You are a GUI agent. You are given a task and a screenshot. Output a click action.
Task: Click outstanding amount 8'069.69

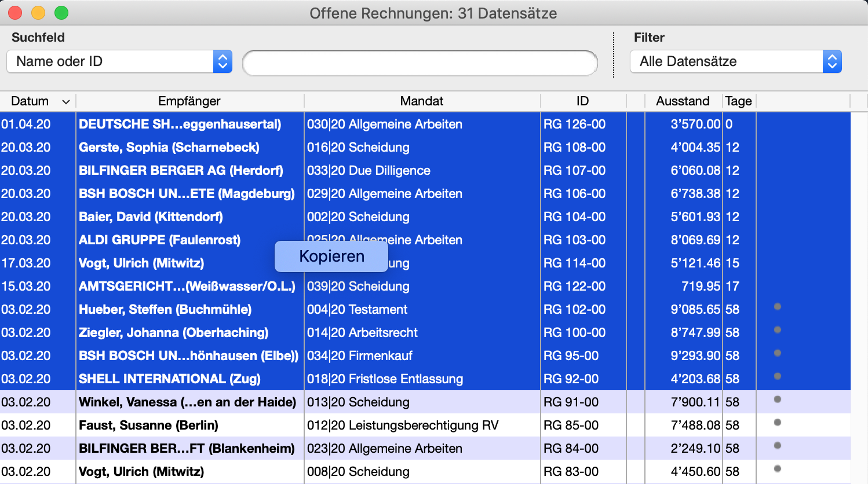pyautogui.click(x=695, y=240)
